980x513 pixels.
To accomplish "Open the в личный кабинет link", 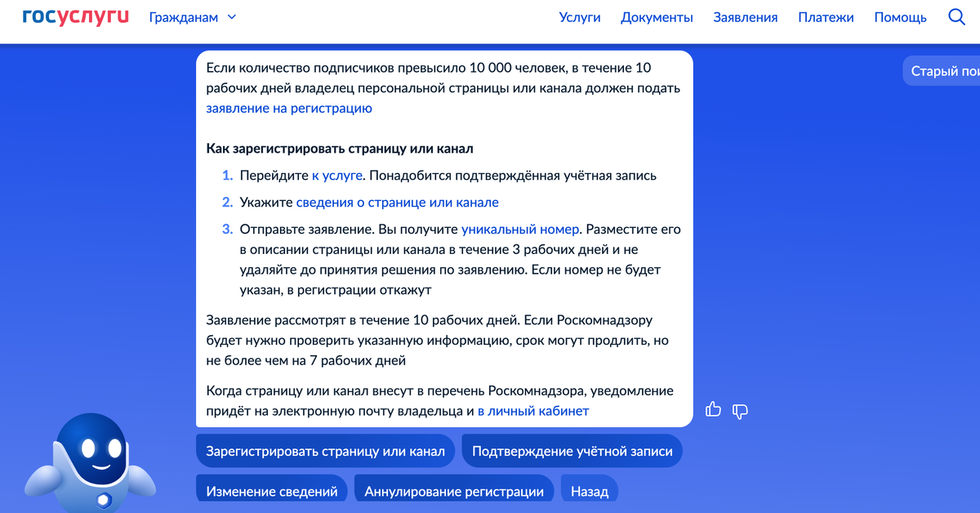I will coord(533,411).
